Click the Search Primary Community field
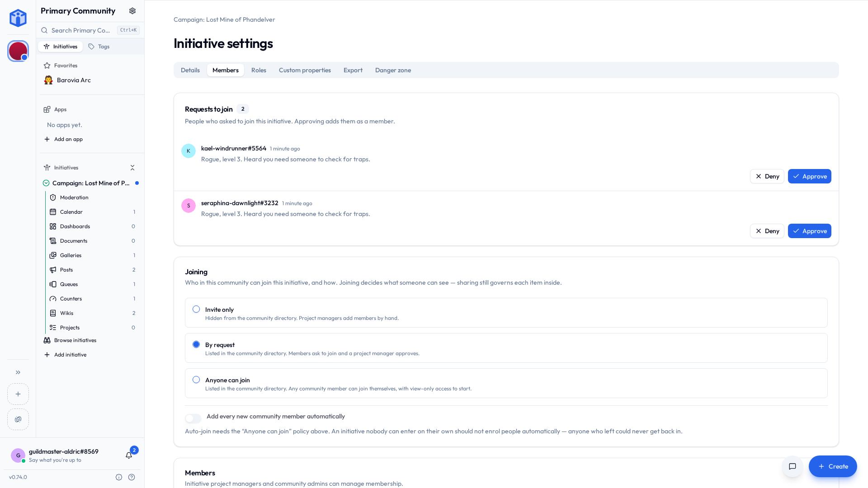 click(x=90, y=30)
